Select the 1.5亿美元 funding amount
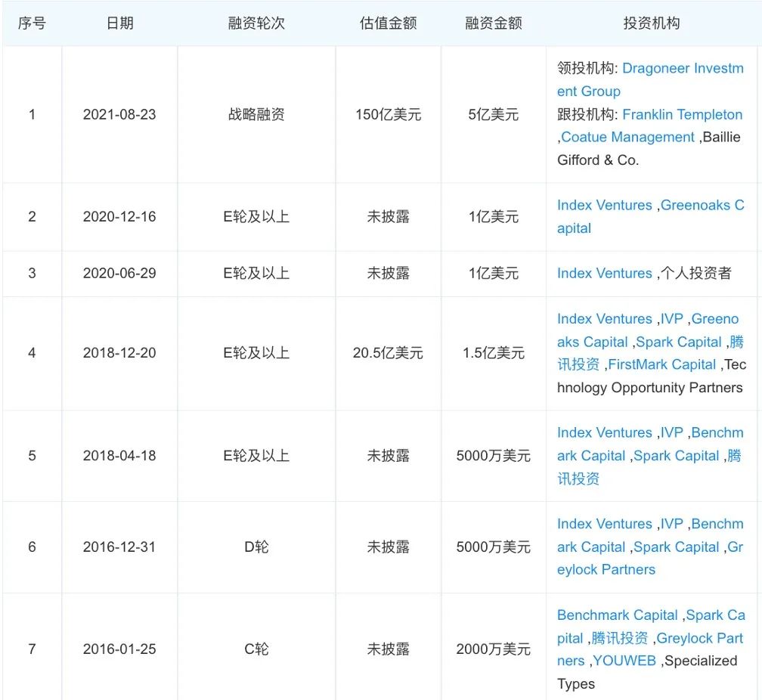The height and width of the screenshot is (700, 762). tap(494, 353)
